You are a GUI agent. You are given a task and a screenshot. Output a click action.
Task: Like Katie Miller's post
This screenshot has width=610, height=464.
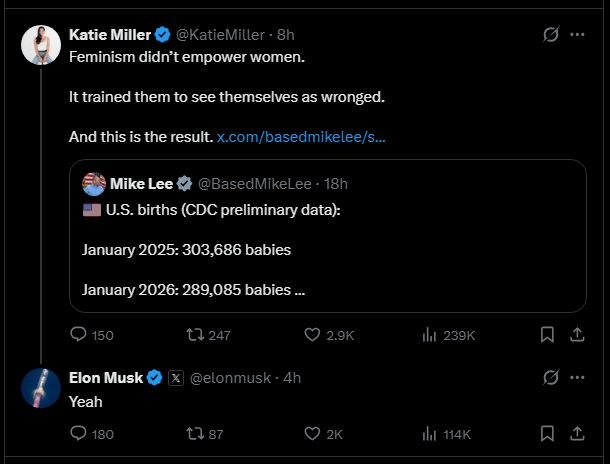click(x=311, y=335)
